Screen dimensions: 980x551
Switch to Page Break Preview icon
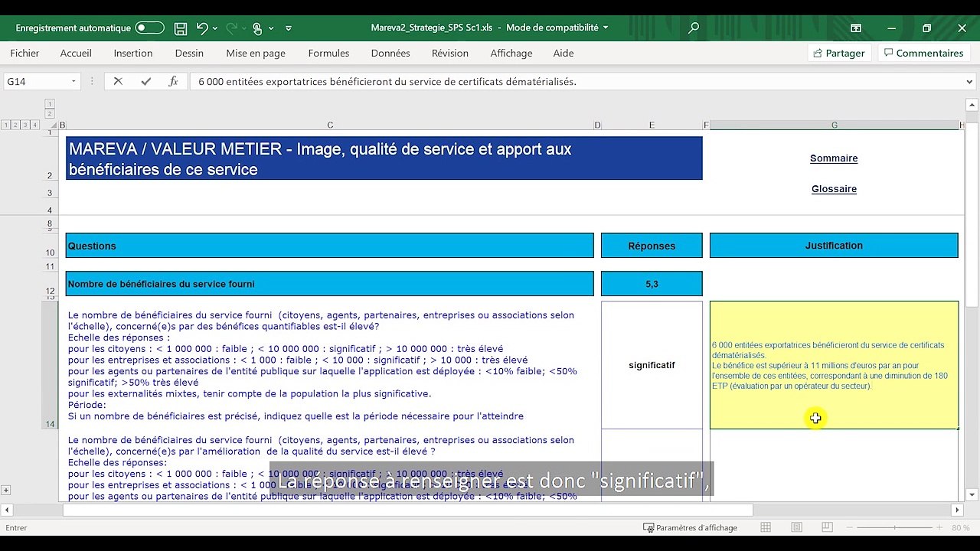pos(827,528)
